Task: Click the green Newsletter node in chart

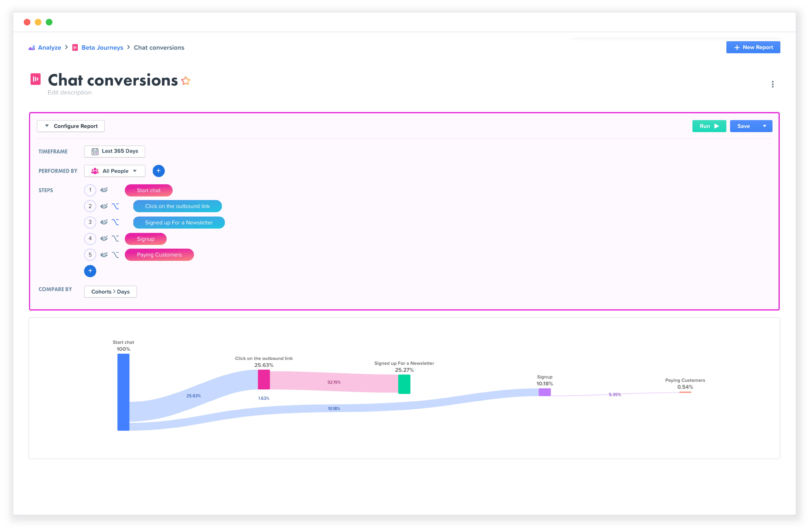Action: coord(404,384)
